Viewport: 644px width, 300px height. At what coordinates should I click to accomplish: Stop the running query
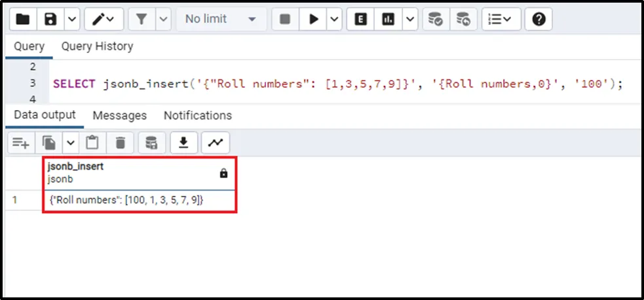(284, 20)
